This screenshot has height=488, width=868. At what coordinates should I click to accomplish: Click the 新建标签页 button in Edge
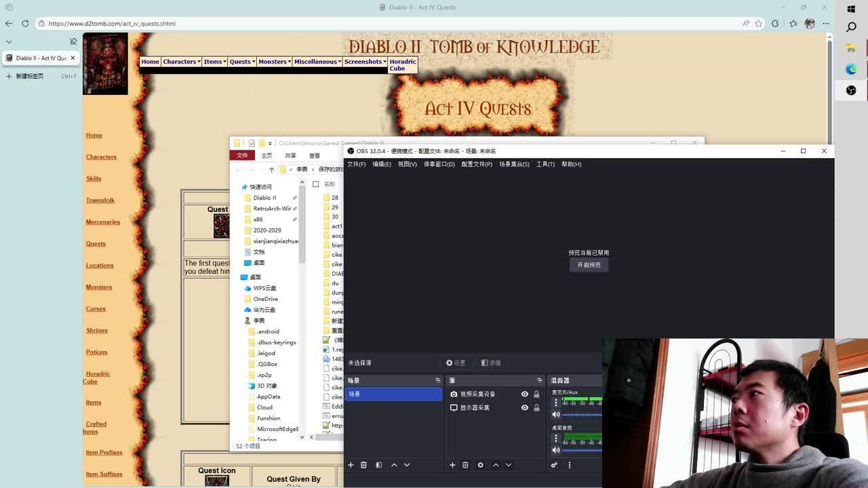click(41, 76)
